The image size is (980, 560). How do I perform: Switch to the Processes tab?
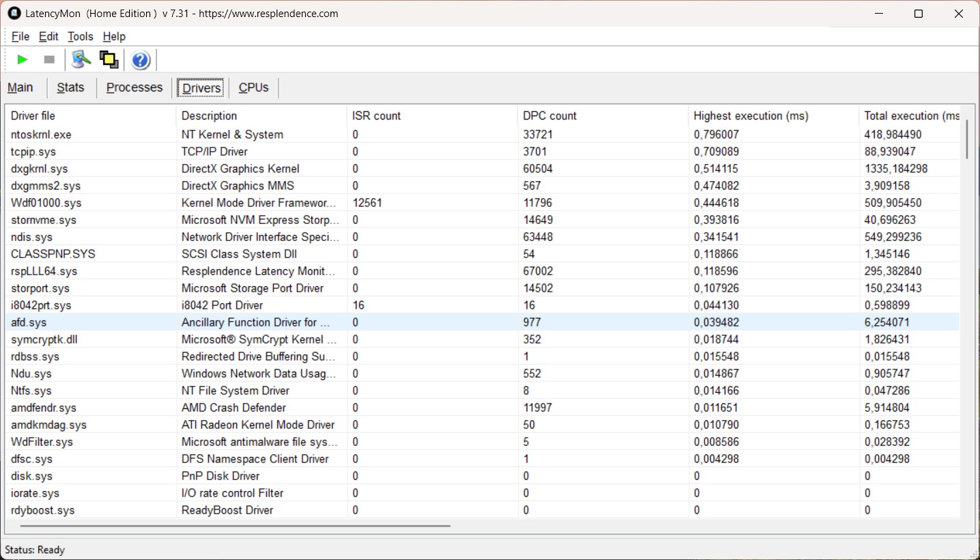point(135,87)
